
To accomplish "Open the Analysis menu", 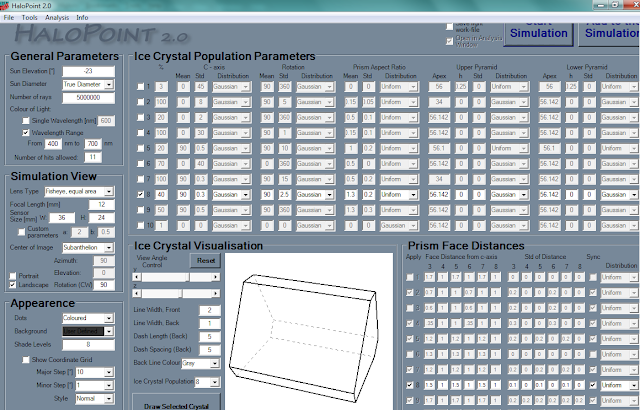I will pyautogui.click(x=57, y=18).
